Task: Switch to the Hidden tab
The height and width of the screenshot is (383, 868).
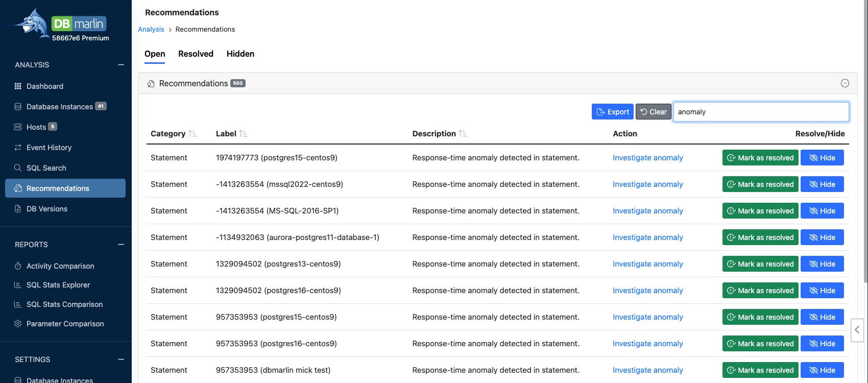Action: (x=240, y=54)
